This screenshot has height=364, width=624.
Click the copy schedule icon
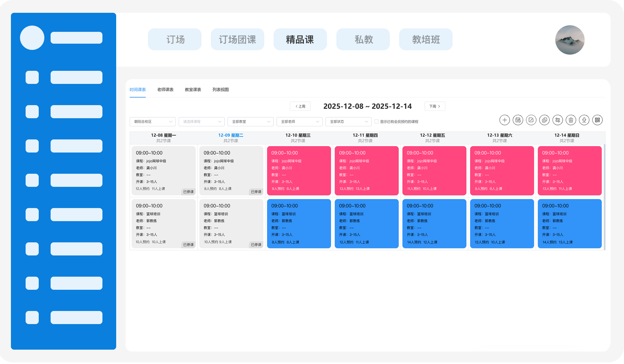coord(544,120)
